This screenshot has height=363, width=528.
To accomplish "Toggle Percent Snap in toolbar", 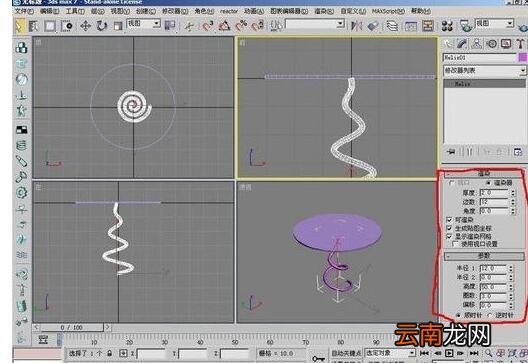I will [x=241, y=26].
